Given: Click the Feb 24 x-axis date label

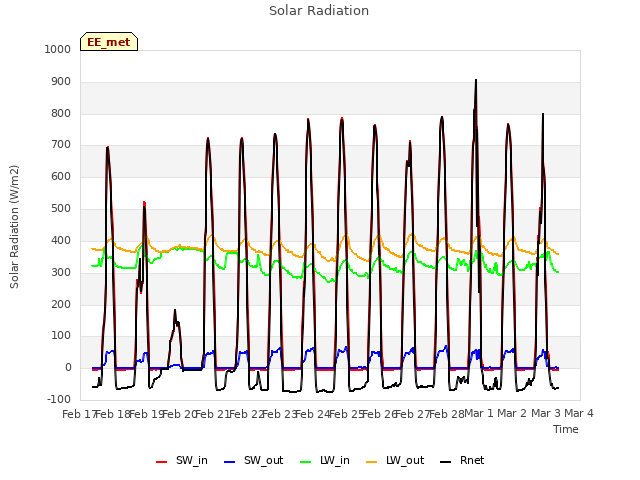Looking at the screenshot, I should pos(313,414).
